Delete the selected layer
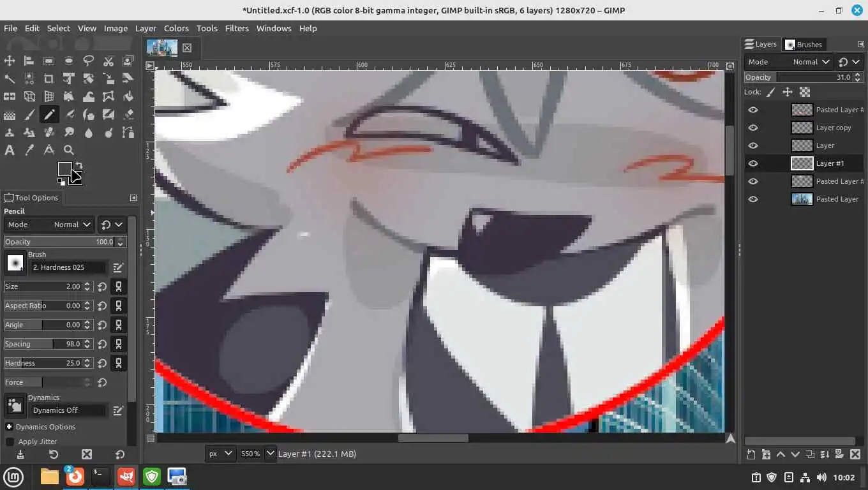The height and width of the screenshot is (490, 868). (x=854, y=454)
